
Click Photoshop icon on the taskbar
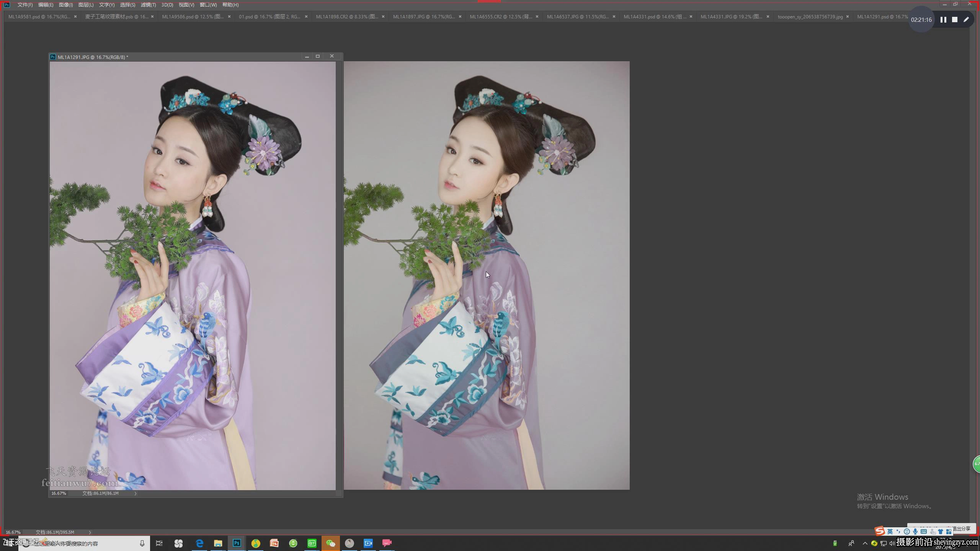click(237, 543)
